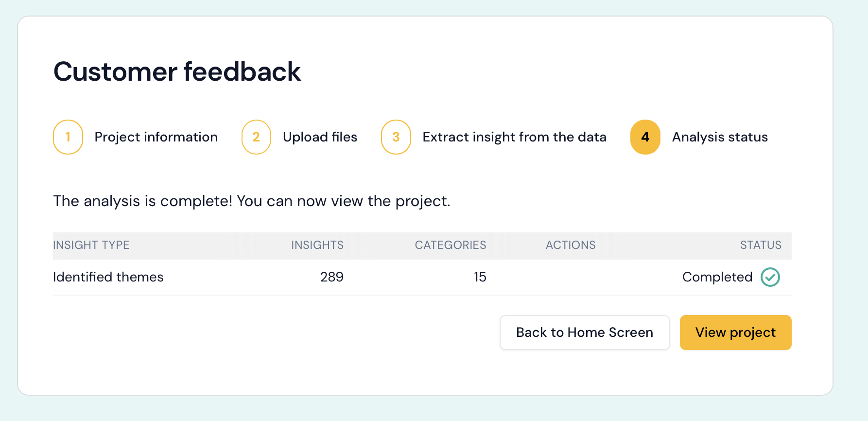868x421 pixels.
Task: Select the Analysis status step label
Action: [x=720, y=137]
